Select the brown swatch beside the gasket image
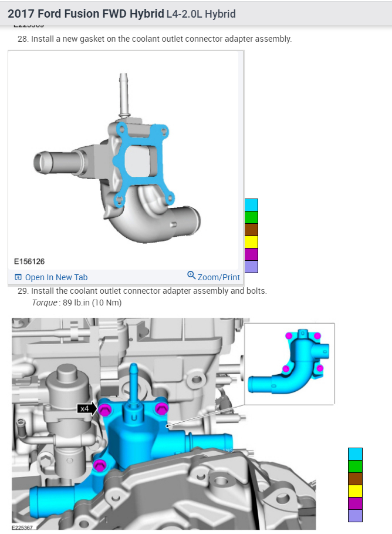Image resolution: width=392 pixels, height=534 pixels. (251, 230)
